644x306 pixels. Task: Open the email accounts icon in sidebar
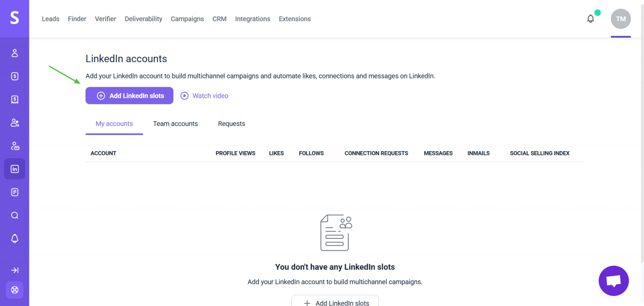(15, 146)
